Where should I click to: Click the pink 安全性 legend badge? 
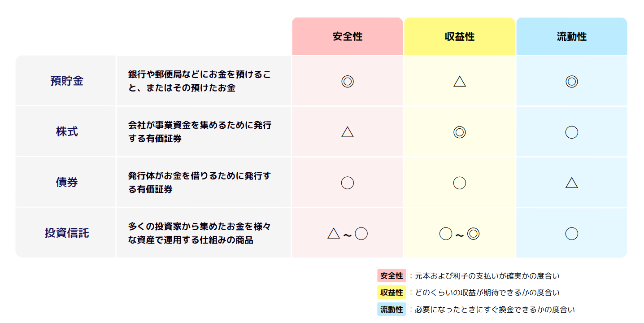(392, 276)
